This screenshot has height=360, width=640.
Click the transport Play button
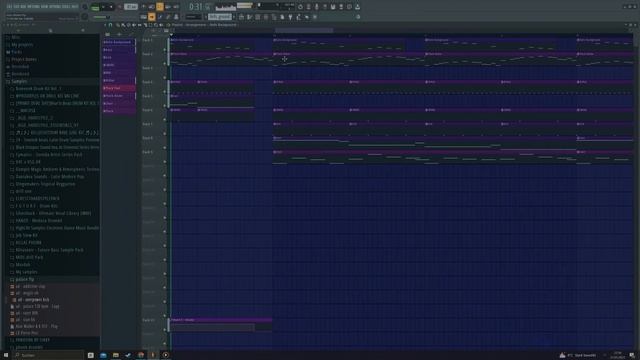click(104, 7)
